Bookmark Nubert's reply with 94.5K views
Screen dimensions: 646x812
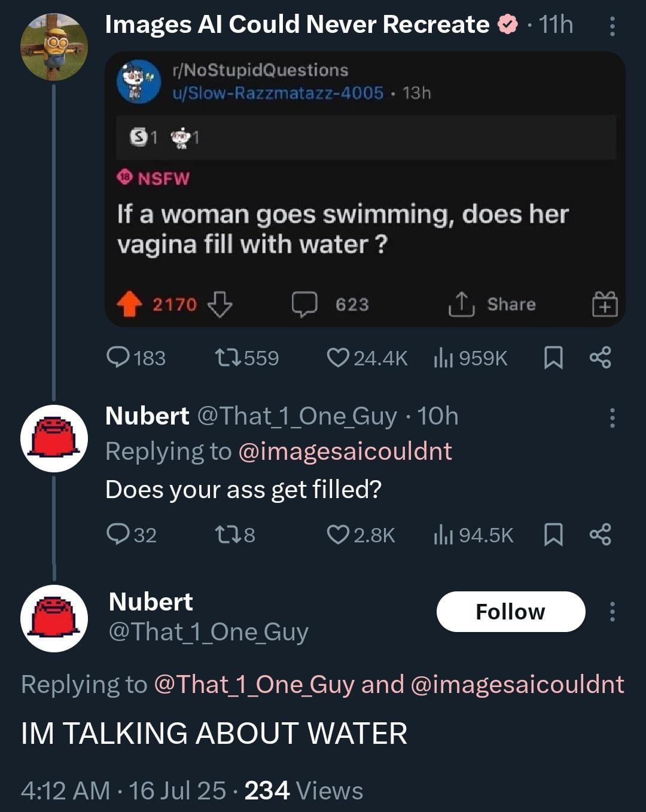click(x=553, y=535)
